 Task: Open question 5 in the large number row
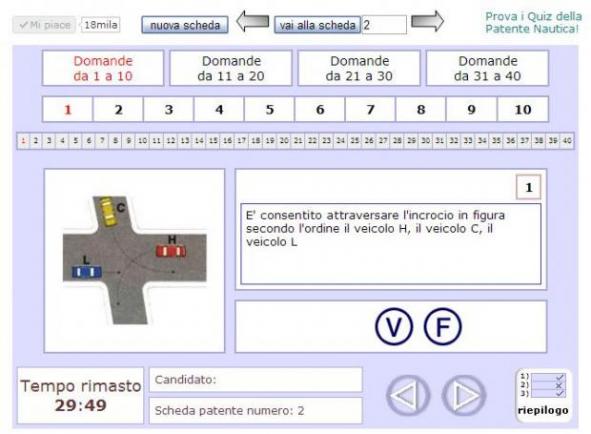(x=269, y=109)
